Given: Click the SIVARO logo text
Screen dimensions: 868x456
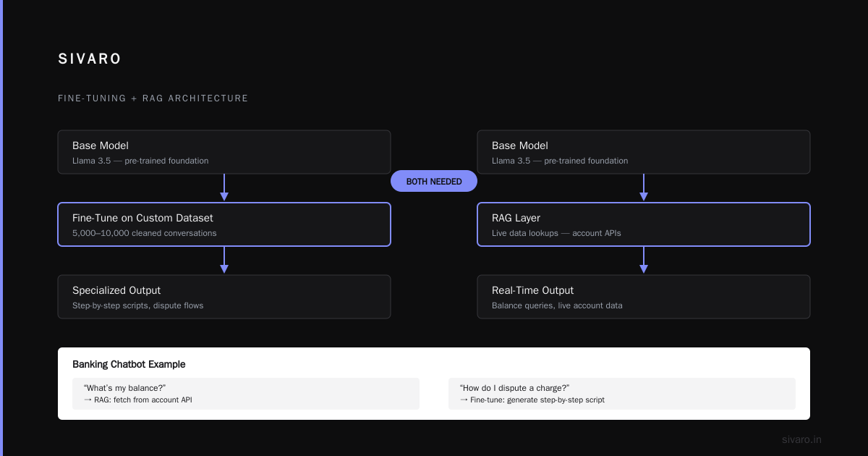Looking at the screenshot, I should pyautogui.click(x=90, y=59).
